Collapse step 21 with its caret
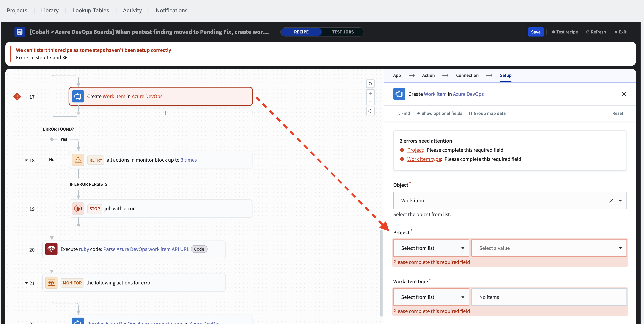 click(26, 283)
